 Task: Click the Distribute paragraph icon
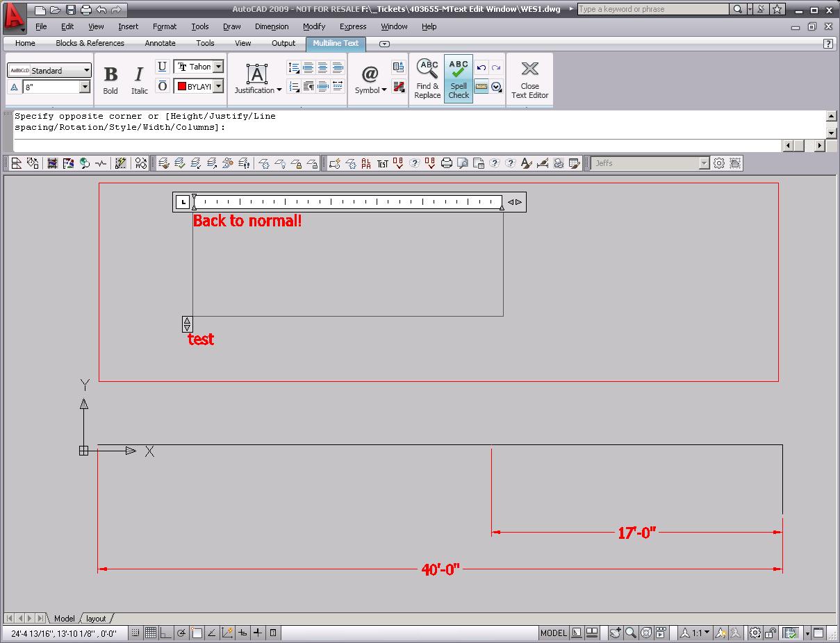click(x=338, y=87)
